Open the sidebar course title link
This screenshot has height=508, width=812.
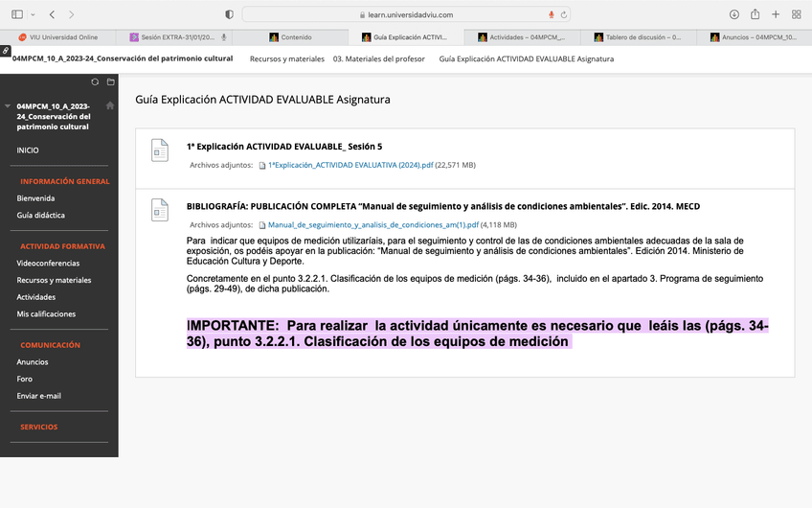point(53,117)
